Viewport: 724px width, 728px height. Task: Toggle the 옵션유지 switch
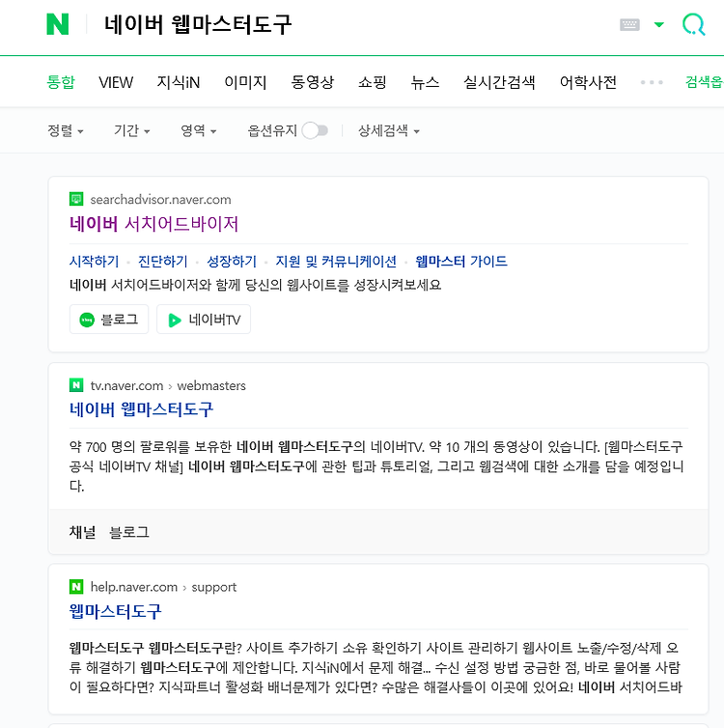point(315,130)
